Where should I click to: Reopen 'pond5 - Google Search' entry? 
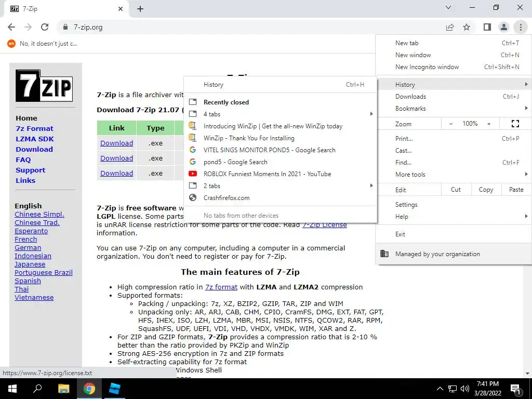(x=280, y=162)
